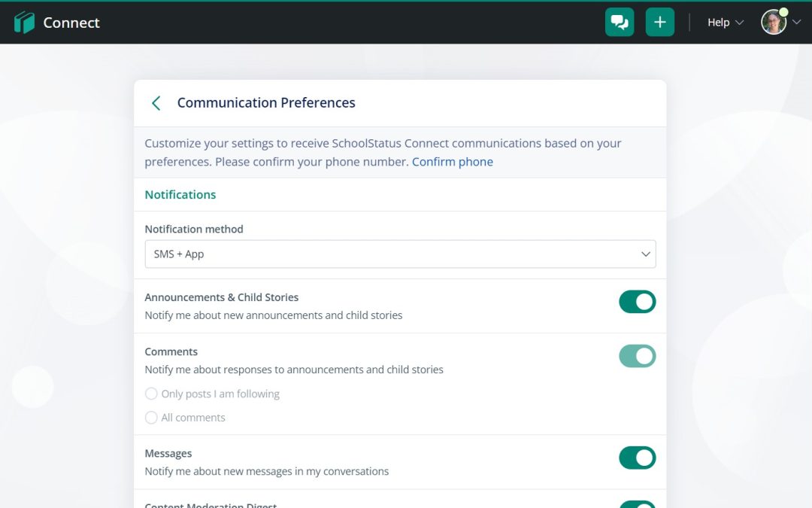
Task: Toggle the Comments notifications switch
Action: click(637, 356)
